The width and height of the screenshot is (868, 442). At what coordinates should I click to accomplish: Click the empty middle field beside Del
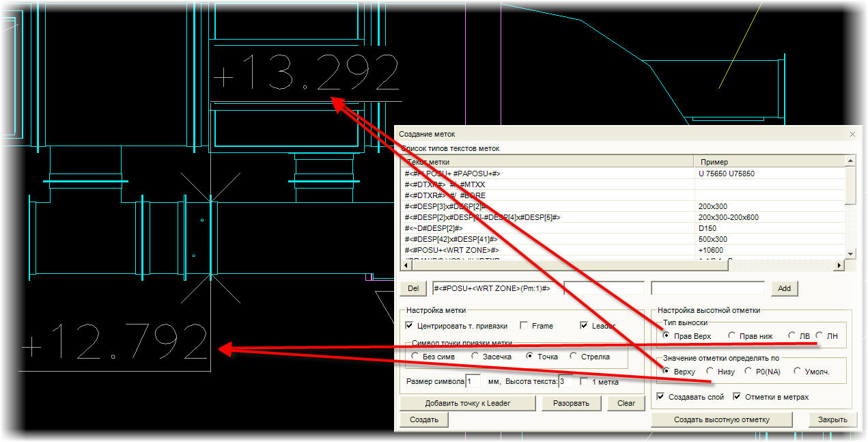(604, 288)
